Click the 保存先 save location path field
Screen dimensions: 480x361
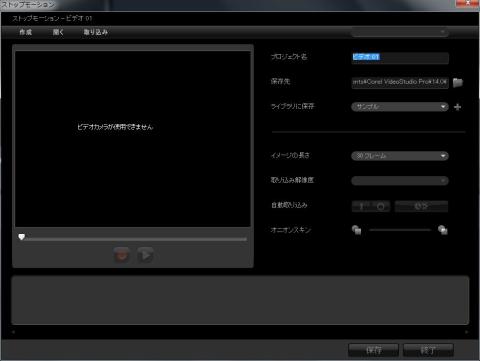click(400, 82)
